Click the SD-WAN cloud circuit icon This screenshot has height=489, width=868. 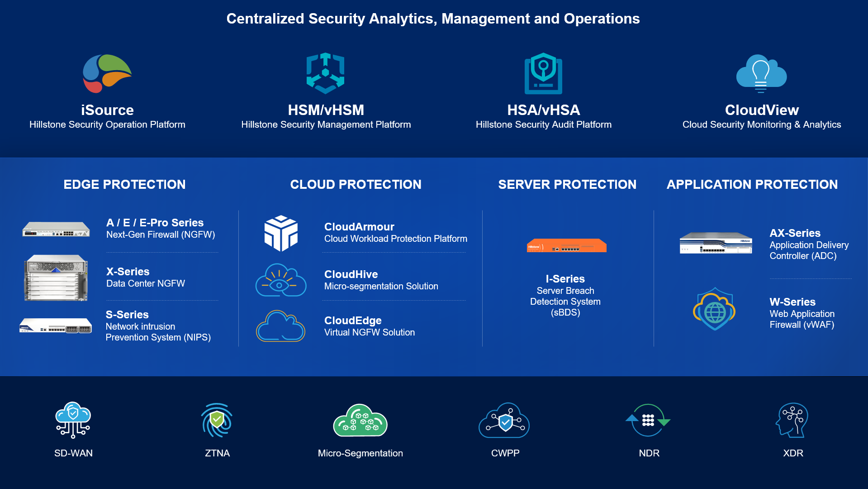click(x=73, y=420)
